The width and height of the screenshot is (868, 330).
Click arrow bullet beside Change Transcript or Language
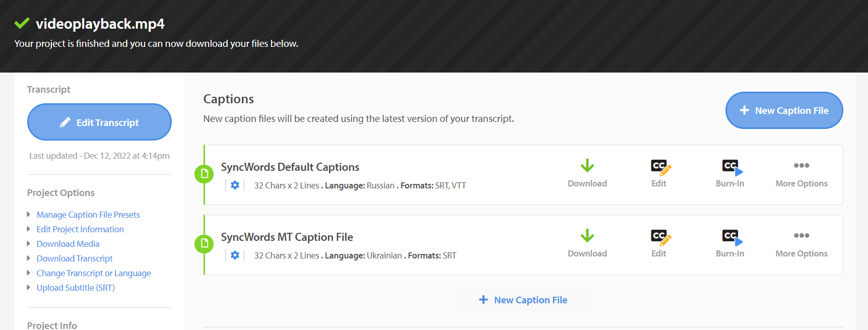click(x=29, y=273)
